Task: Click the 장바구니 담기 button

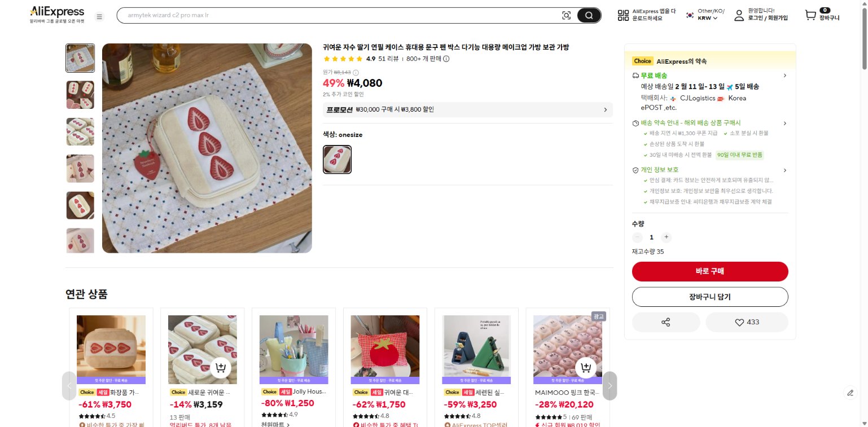Action: 709,297
